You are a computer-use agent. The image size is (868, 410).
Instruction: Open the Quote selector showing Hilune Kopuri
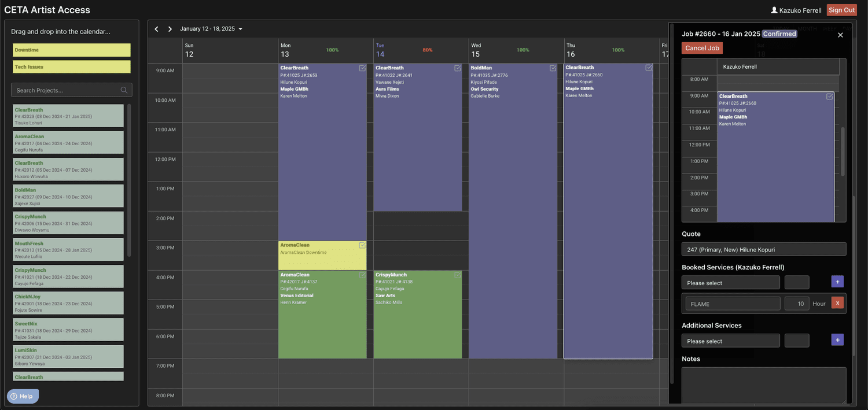(x=764, y=249)
